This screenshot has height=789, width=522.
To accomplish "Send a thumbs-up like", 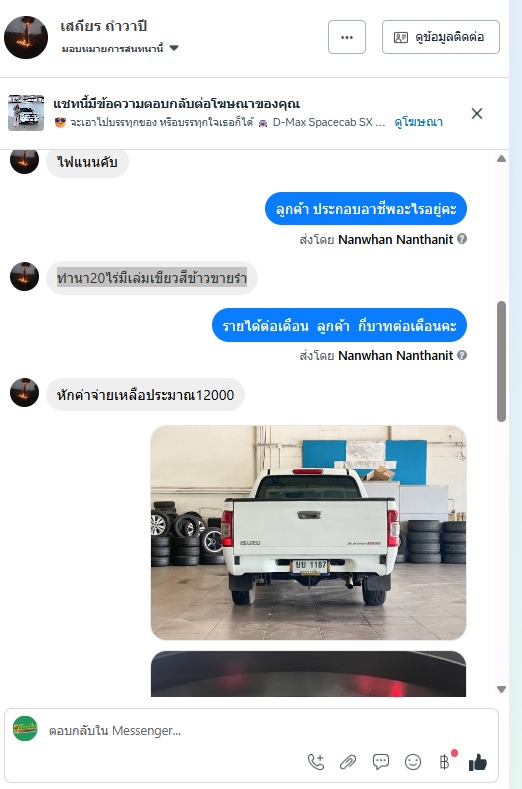I will coord(478,762).
